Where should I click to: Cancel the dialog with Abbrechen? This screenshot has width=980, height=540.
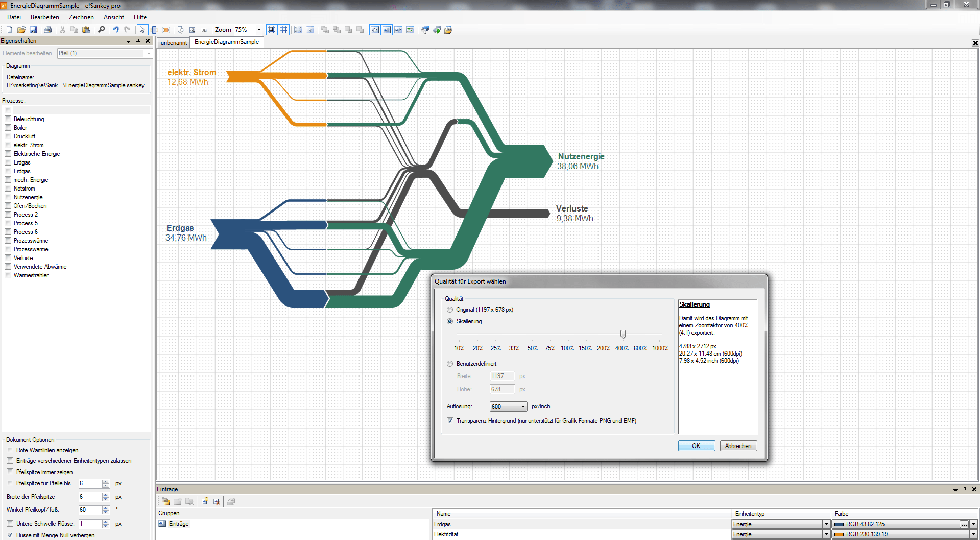point(738,446)
